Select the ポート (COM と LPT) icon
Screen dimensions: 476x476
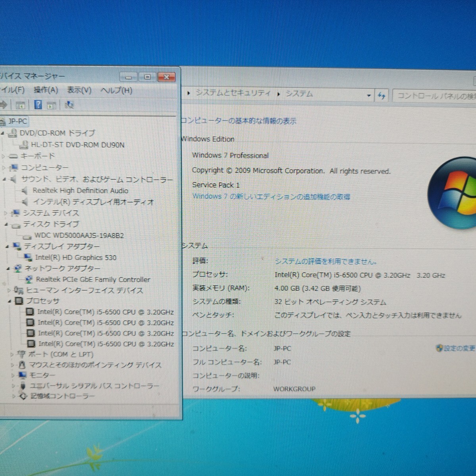[21, 354]
